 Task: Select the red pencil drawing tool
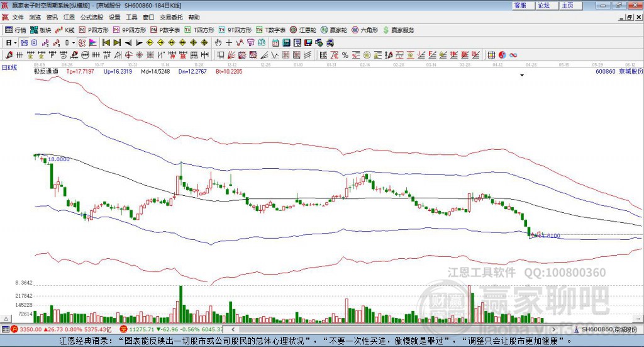tap(9, 55)
